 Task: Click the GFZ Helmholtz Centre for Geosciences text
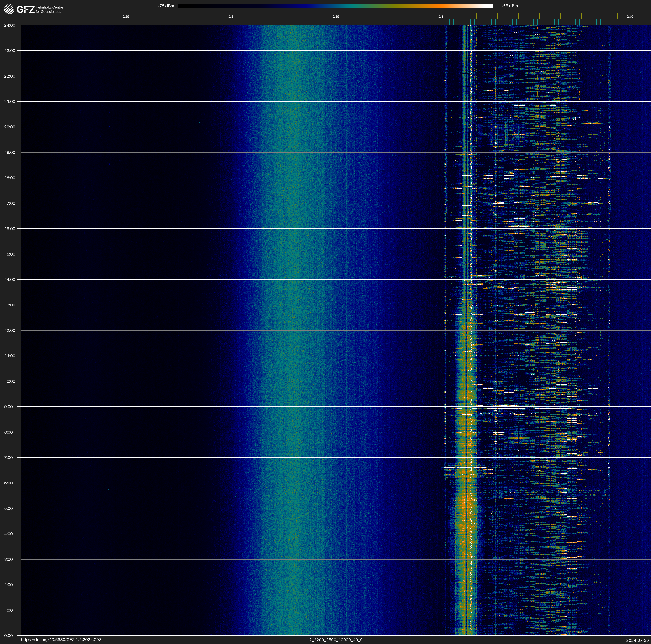pos(40,9)
